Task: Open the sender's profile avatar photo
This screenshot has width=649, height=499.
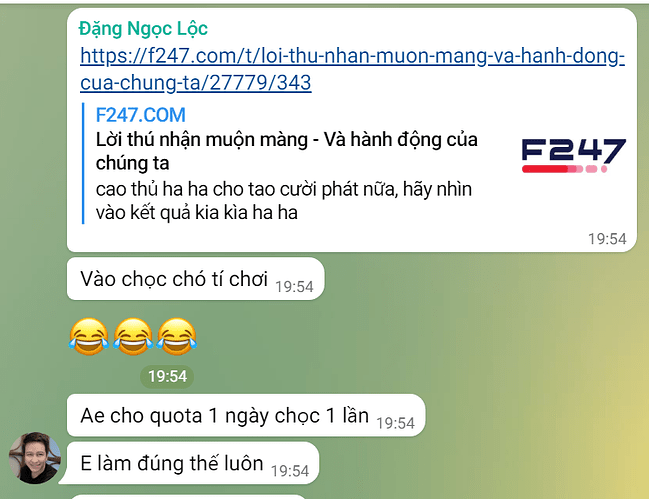Action: [34, 458]
